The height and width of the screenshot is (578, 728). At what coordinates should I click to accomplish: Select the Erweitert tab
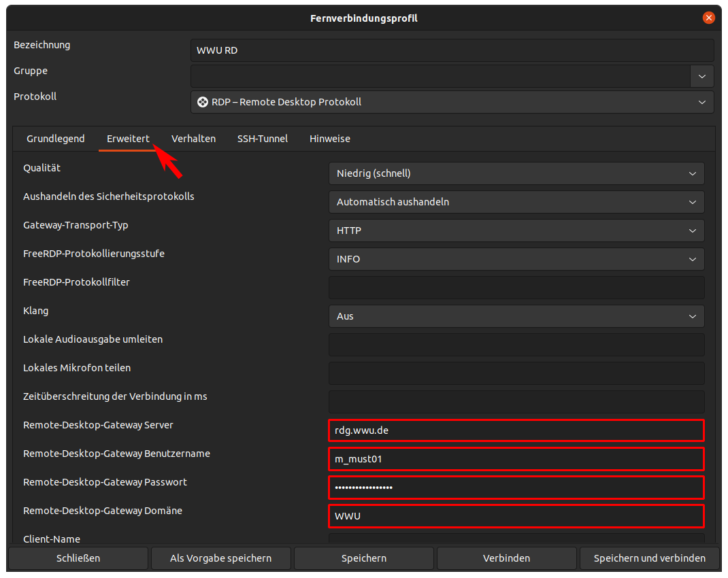(x=128, y=139)
